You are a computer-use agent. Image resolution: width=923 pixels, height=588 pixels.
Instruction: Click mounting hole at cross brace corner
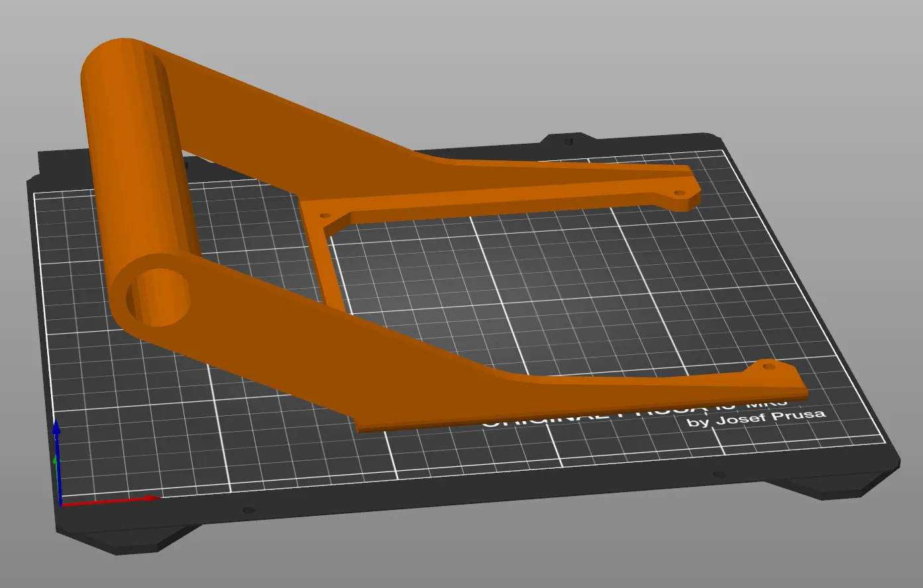click(x=325, y=215)
